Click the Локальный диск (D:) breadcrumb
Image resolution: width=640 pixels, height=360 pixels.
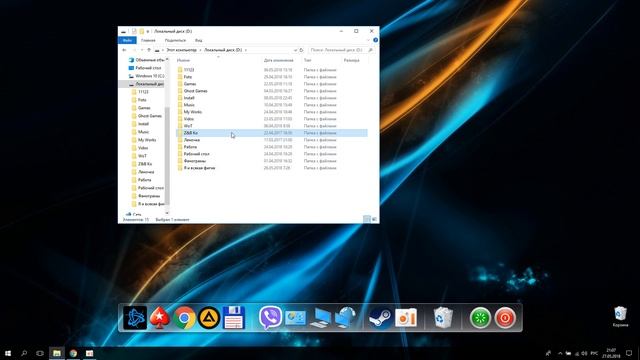tap(223, 50)
